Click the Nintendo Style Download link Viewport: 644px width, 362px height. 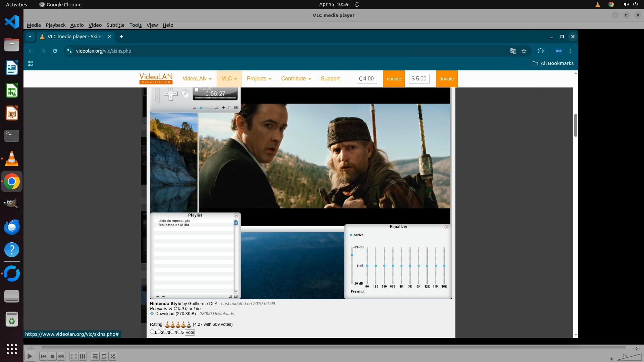pyautogui.click(x=164, y=314)
